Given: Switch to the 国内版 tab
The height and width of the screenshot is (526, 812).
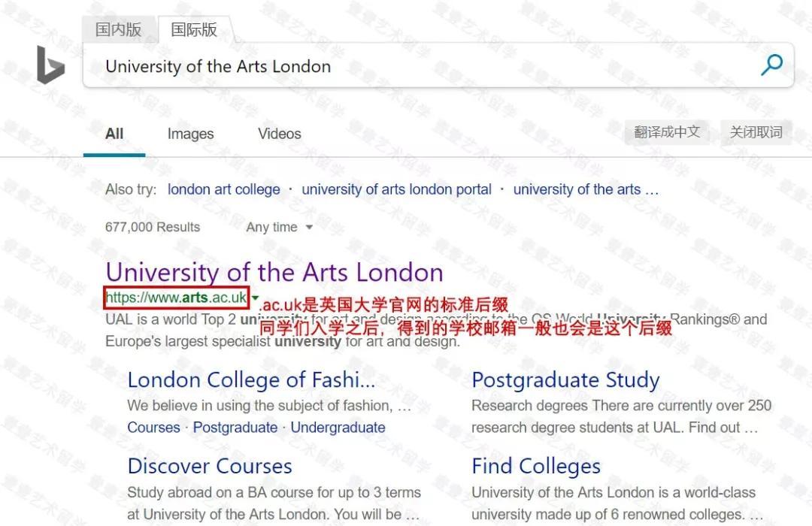Looking at the screenshot, I should tap(118, 29).
